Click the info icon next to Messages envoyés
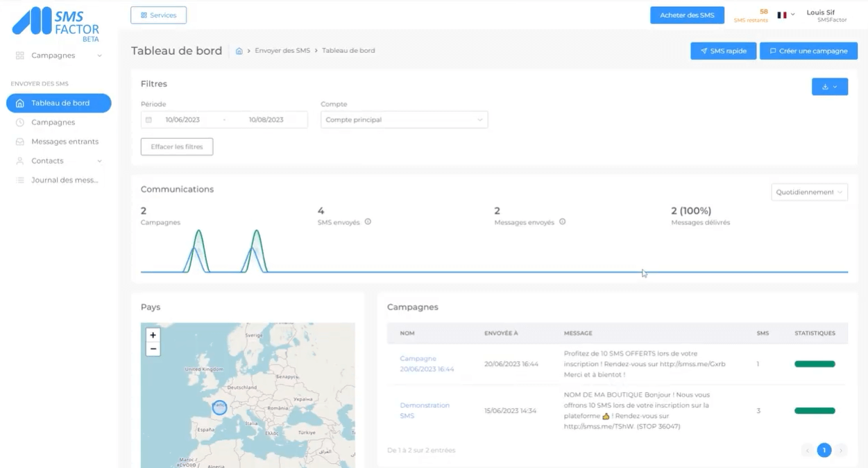 (563, 222)
